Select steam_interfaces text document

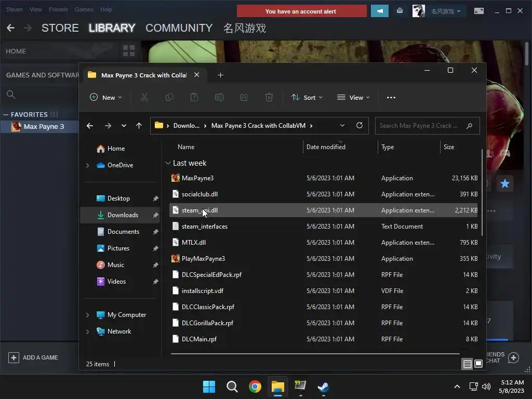click(324, 227)
